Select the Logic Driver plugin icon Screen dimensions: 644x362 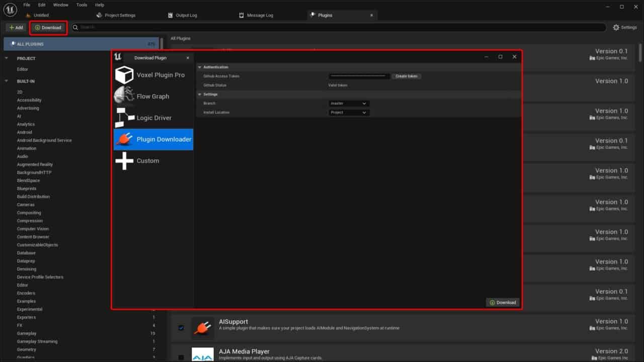tap(124, 118)
